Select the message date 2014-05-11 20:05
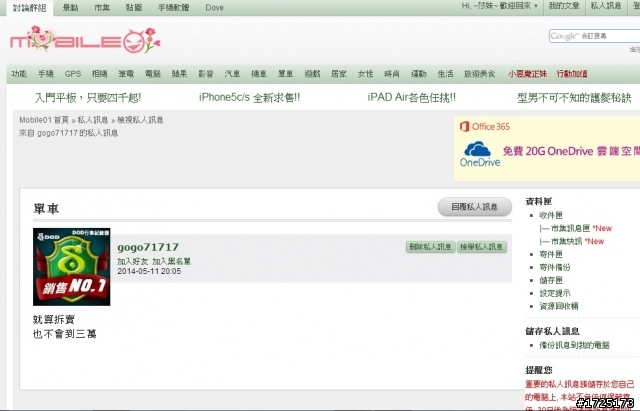640x411 pixels. pyautogui.click(x=149, y=271)
